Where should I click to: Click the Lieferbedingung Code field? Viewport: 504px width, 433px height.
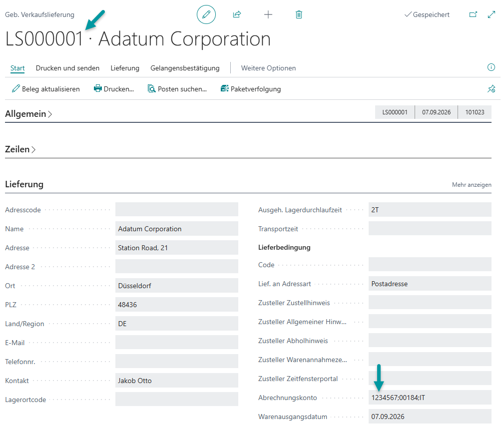pos(430,265)
